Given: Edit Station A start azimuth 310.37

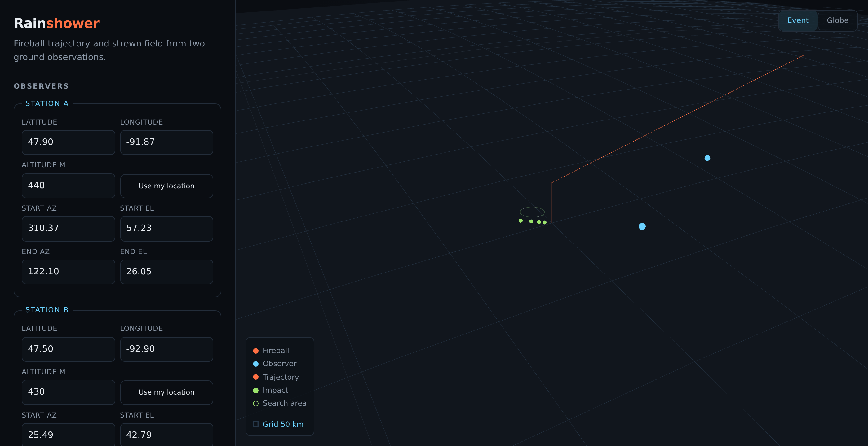Looking at the screenshot, I should pos(69,229).
